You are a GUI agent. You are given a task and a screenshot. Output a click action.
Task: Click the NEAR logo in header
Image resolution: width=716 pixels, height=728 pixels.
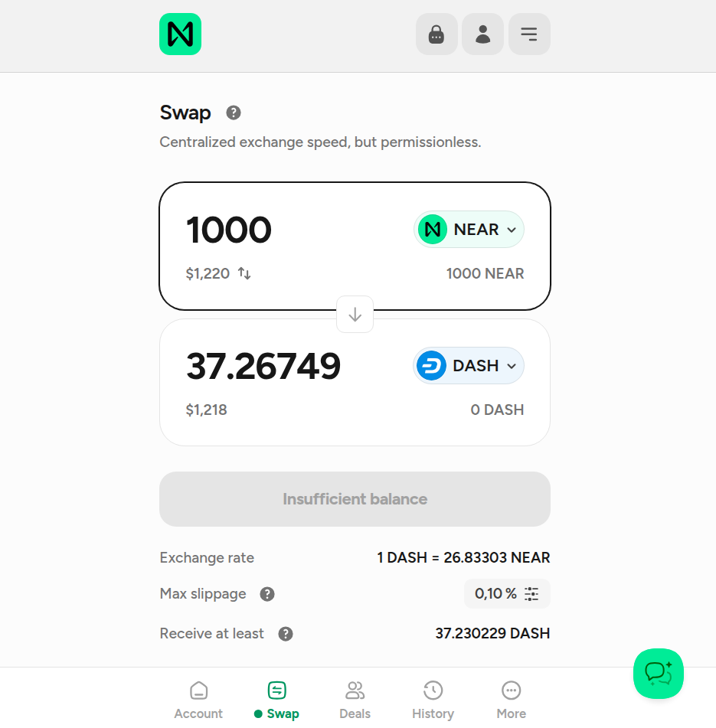click(180, 34)
